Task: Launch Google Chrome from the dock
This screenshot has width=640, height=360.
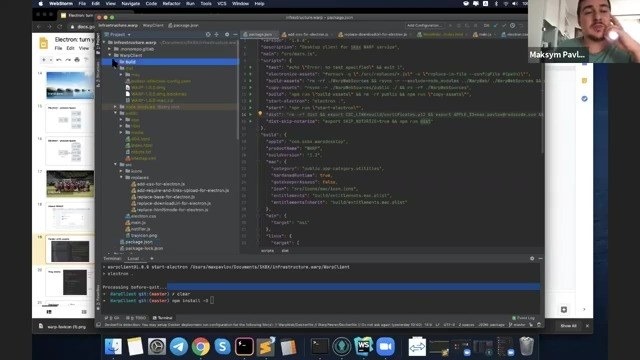Action: 200,347
